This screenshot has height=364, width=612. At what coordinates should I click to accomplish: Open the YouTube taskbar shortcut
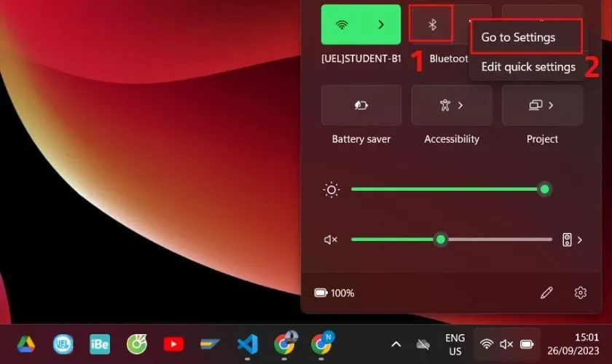(x=173, y=344)
